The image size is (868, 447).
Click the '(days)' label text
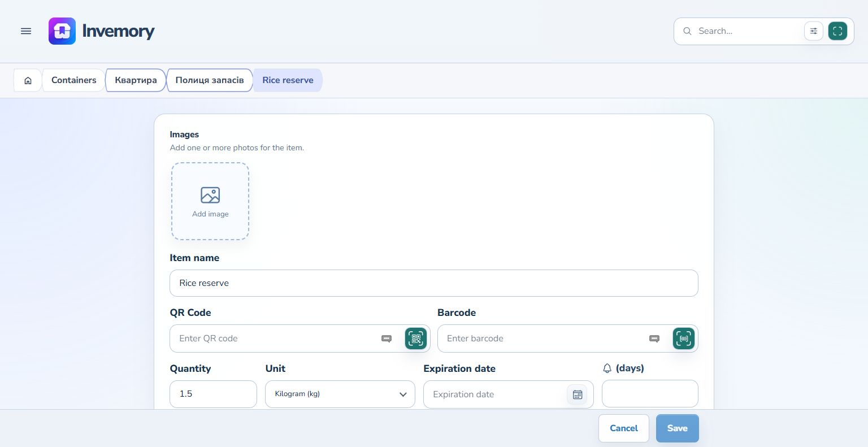coord(630,368)
